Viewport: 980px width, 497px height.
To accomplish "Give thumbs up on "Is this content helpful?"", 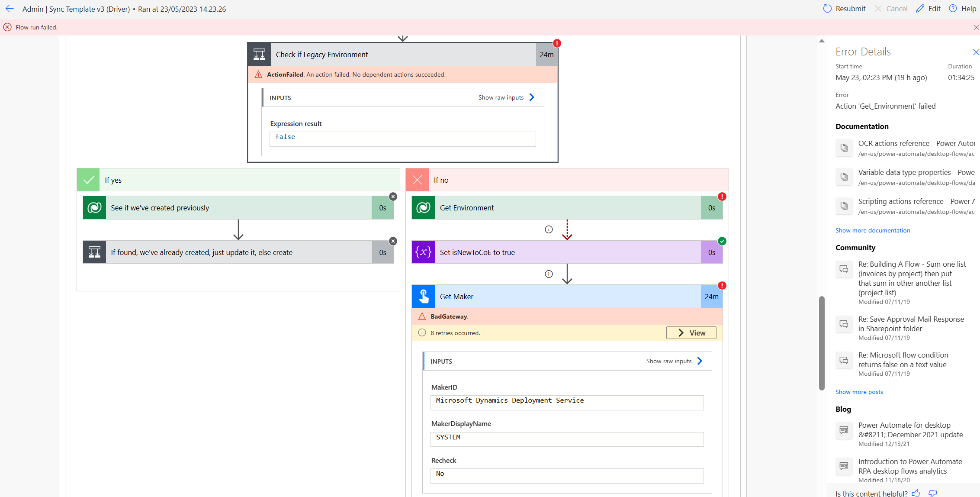I will click(x=916, y=493).
